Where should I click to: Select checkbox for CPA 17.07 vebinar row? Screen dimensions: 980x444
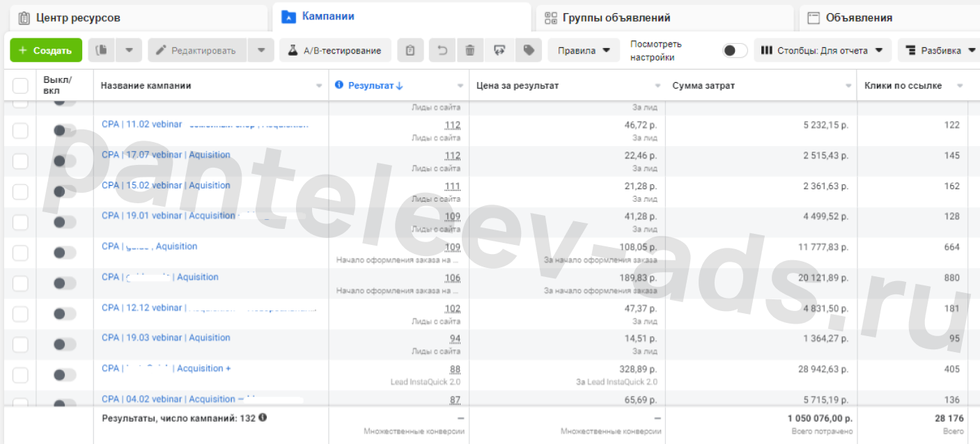(x=20, y=161)
